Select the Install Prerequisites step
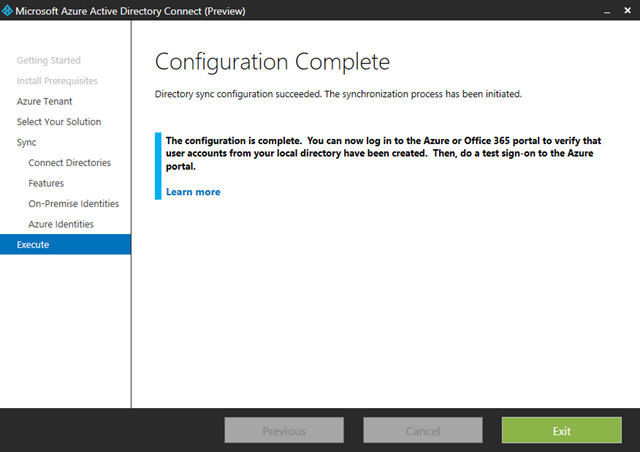Viewport: 640px width, 452px height. 57,81
